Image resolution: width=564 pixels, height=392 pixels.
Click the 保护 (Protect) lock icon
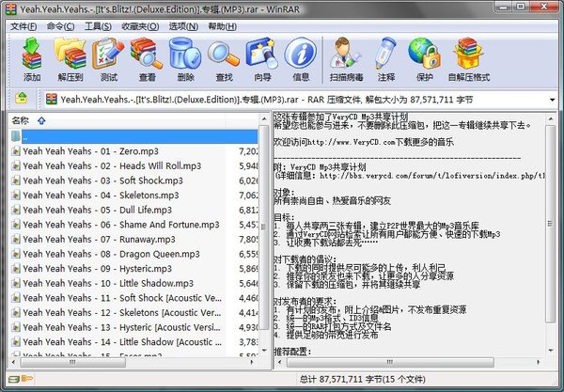point(425,59)
